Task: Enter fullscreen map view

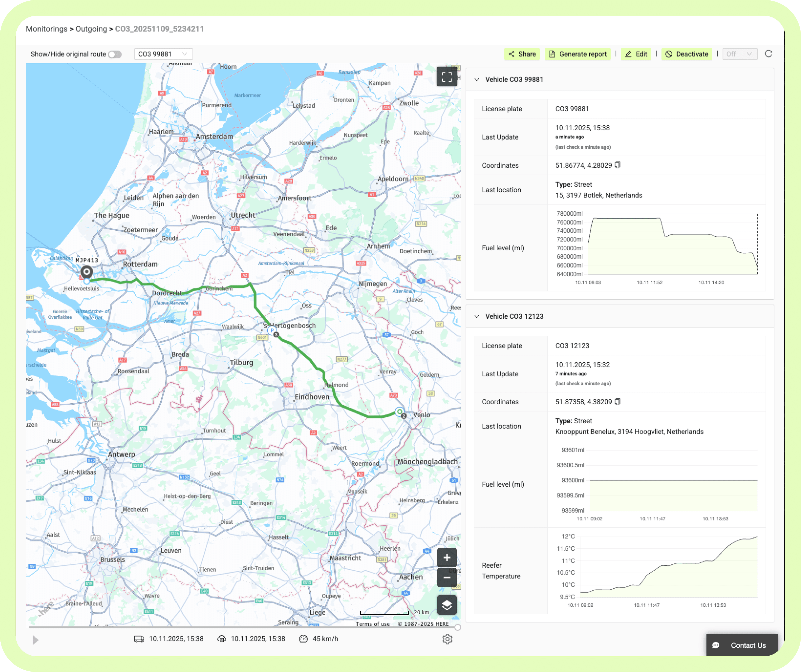Action: pos(447,77)
